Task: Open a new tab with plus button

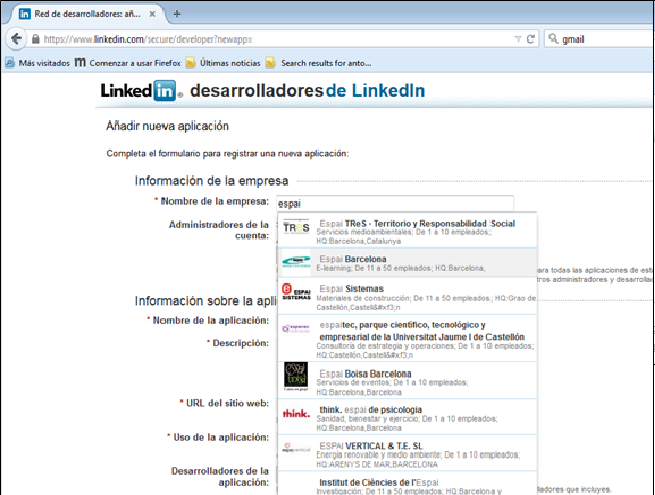Action: click(x=177, y=14)
